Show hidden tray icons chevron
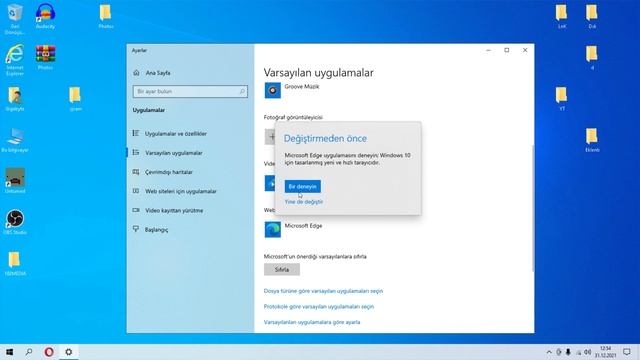This screenshot has height=360, width=640. tap(549, 352)
